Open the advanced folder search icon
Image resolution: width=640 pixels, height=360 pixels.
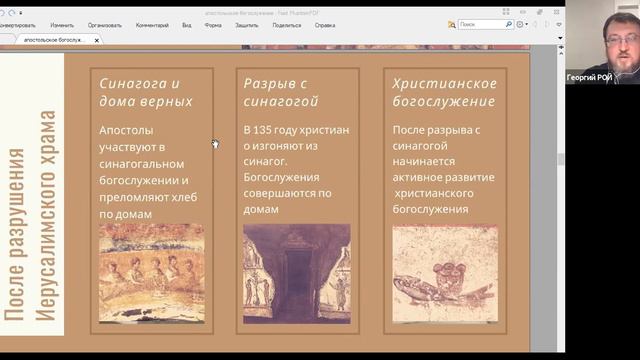tap(451, 25)
